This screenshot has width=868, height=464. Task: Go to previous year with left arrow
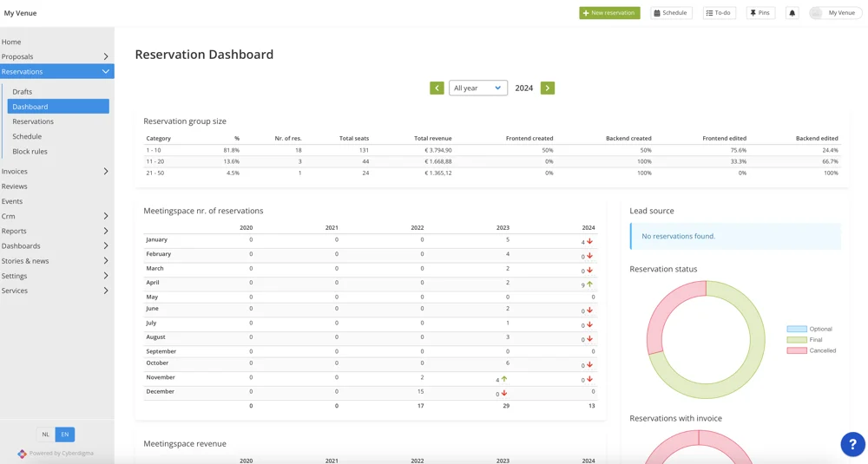[x=437, y=88]
